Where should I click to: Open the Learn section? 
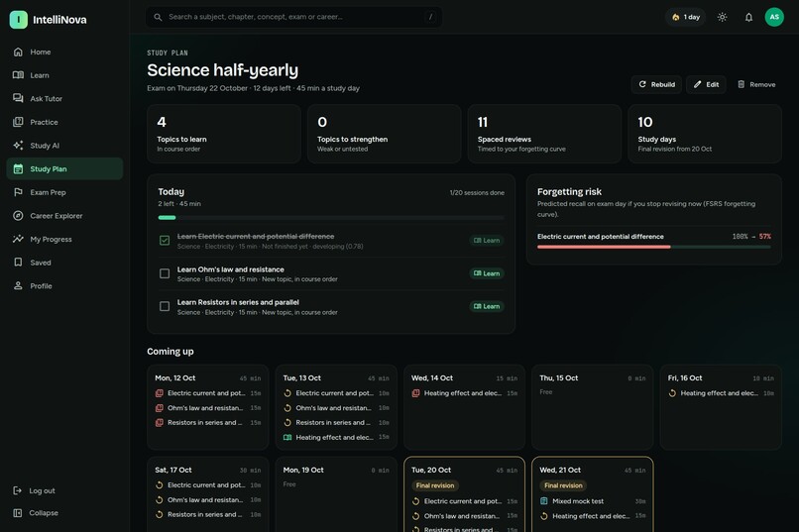point(64,75)
